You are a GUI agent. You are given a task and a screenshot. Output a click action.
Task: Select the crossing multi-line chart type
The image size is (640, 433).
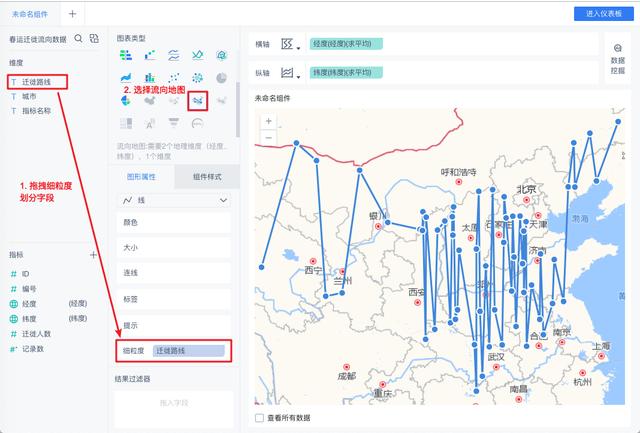click(198, 55)
